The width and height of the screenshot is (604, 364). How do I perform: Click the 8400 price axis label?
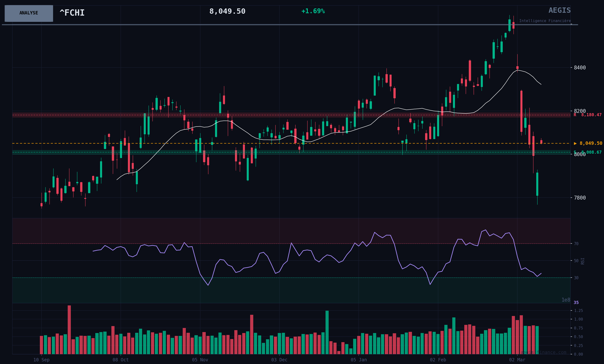tap(580, 68)
